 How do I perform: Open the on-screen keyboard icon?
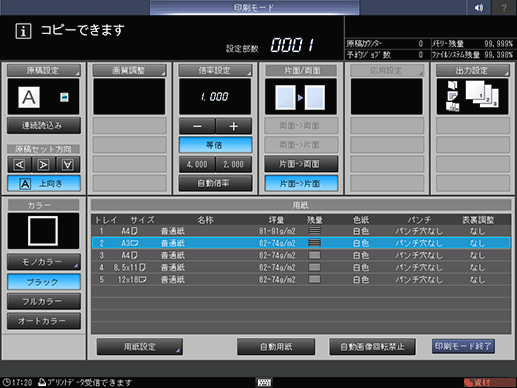(264, 382)
